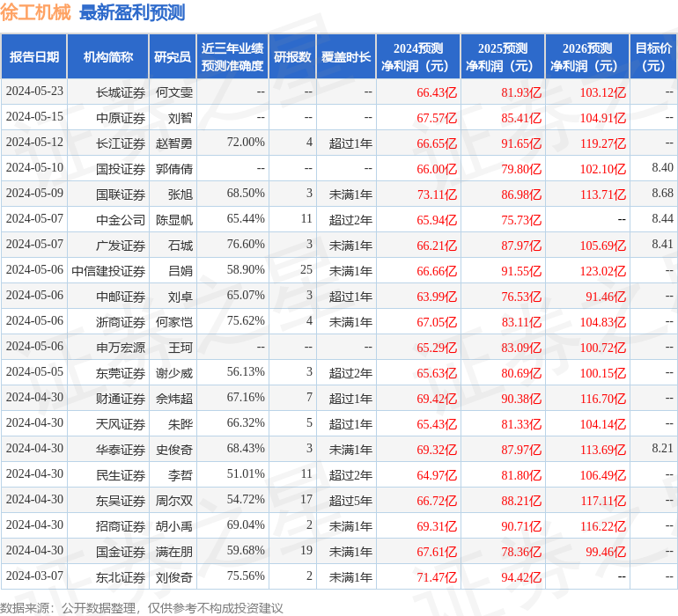The image size is (678, 616).
Task: Click coverage 超过5年
Action: pos(350,501)
